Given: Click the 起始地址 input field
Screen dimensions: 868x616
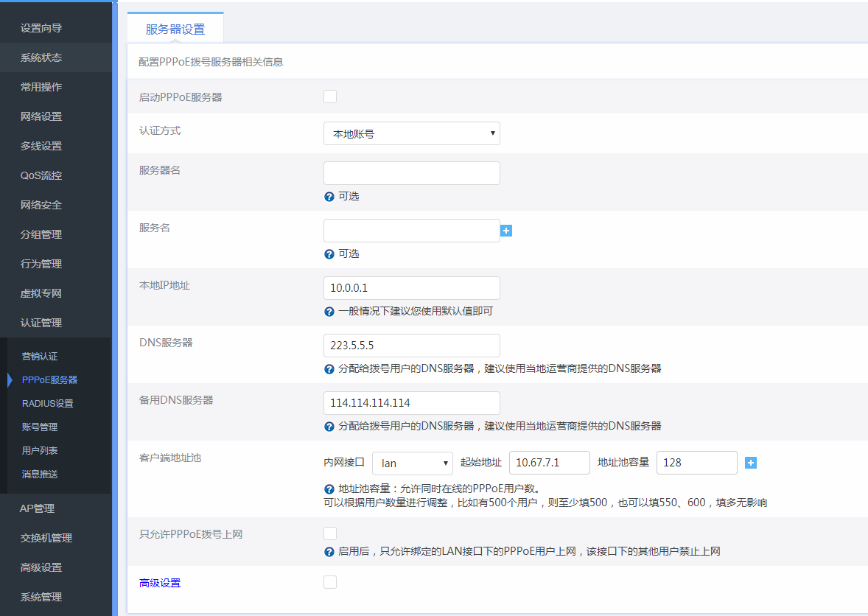Looking at the screenshot, I should 549,463.
